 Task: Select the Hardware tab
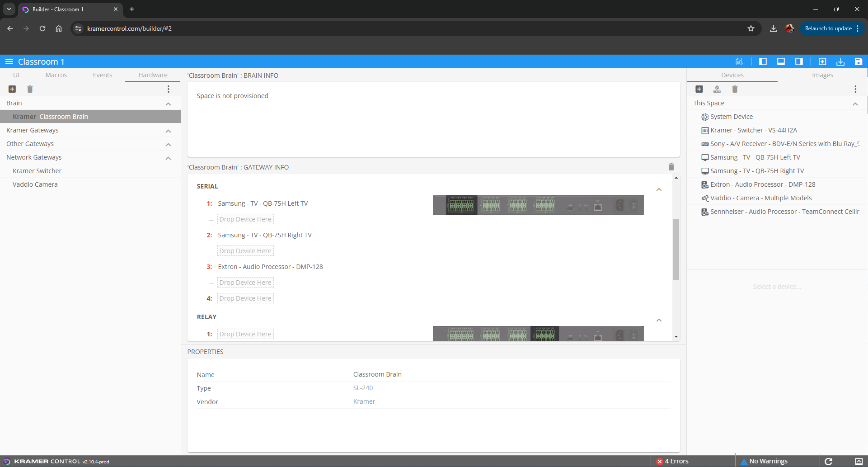coord(153,75)
